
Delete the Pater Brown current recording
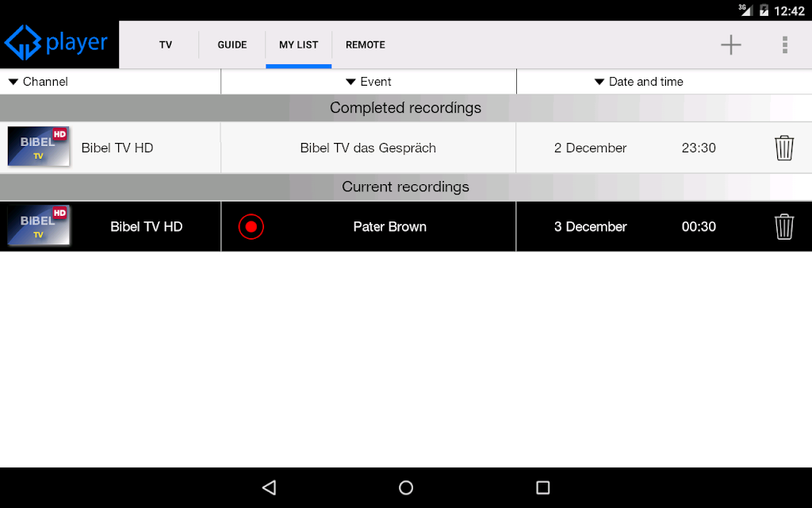click(x=784, y=226)
